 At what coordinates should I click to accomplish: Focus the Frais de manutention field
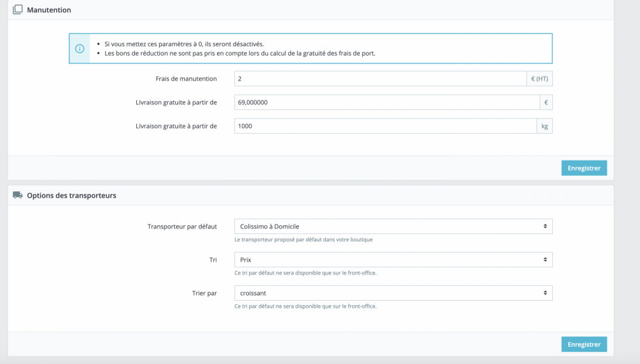point(380,79)
